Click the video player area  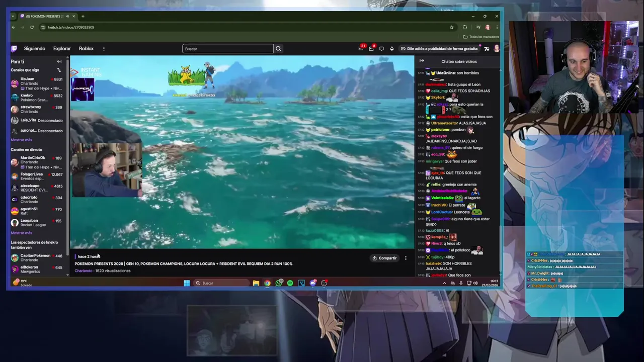coord(242,152)
